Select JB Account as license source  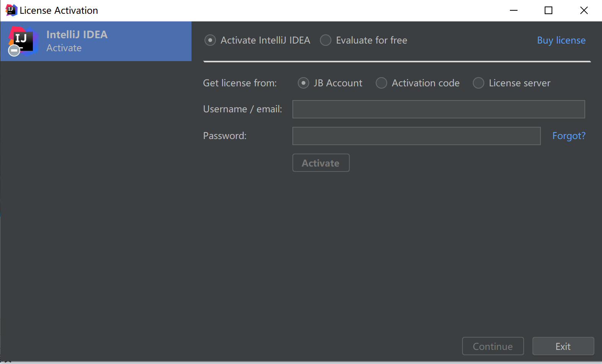tap(303, 83)
